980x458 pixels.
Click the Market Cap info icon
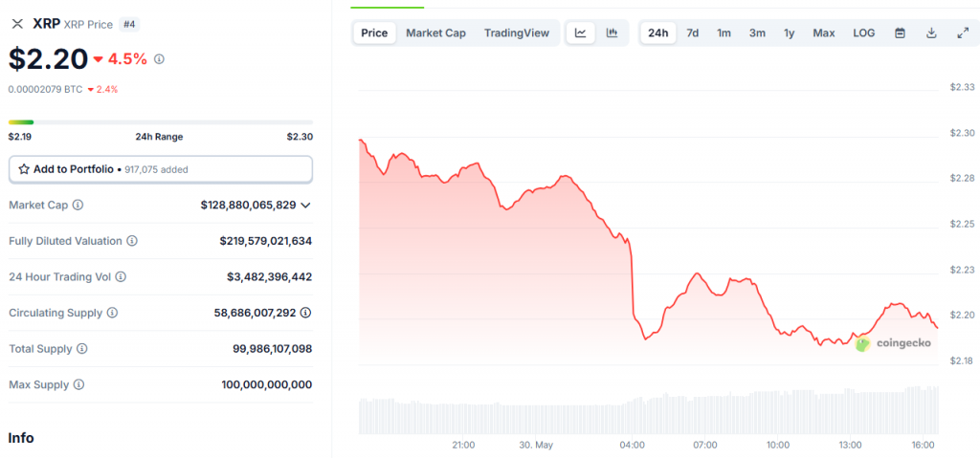click(x=78, y=205)
